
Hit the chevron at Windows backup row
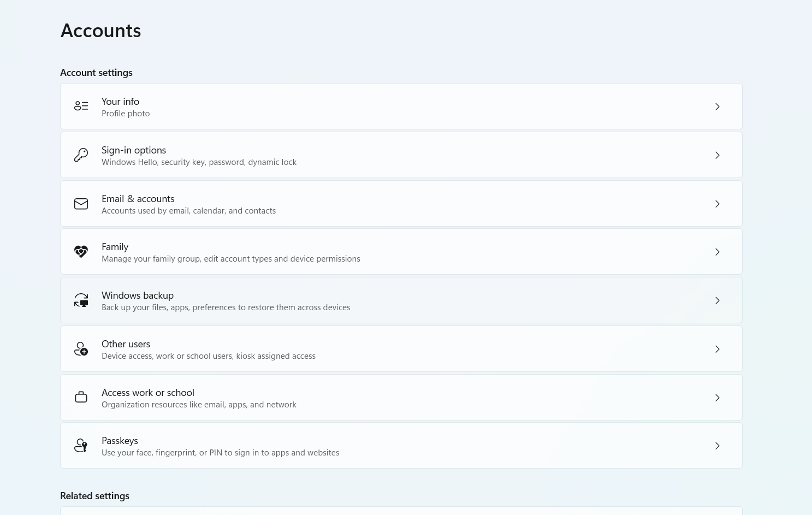[718, 300]
